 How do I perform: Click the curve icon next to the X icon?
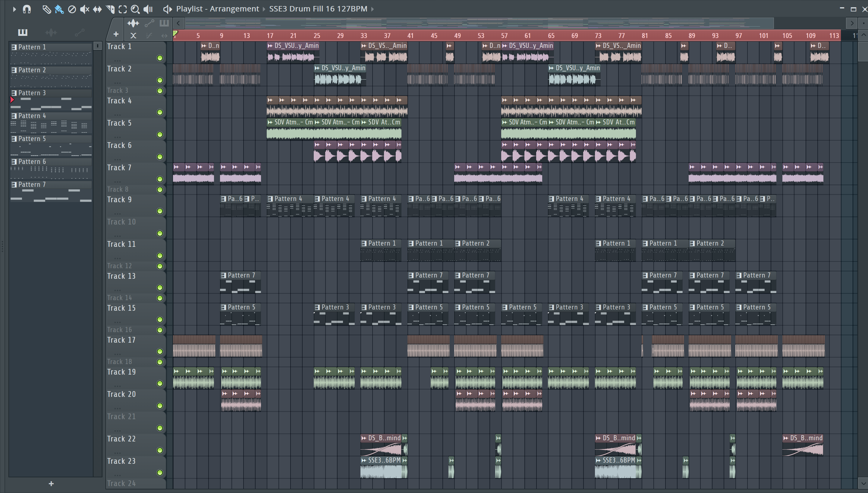pyautogui.click(x=149, y=35)
